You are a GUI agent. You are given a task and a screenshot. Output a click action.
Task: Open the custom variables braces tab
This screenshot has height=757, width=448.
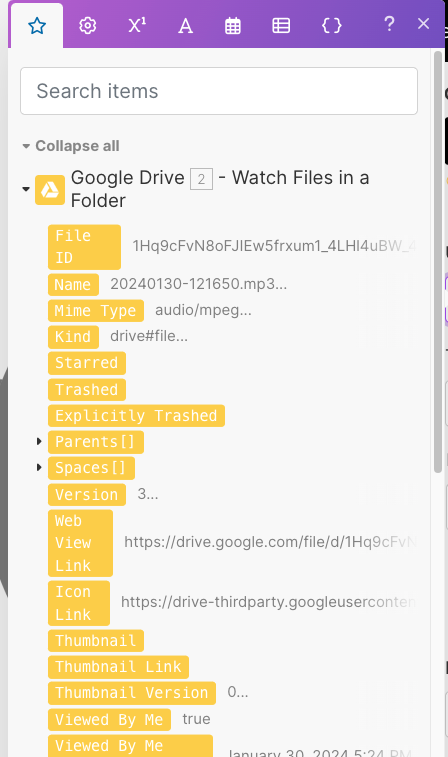click(x=332, y=26)
